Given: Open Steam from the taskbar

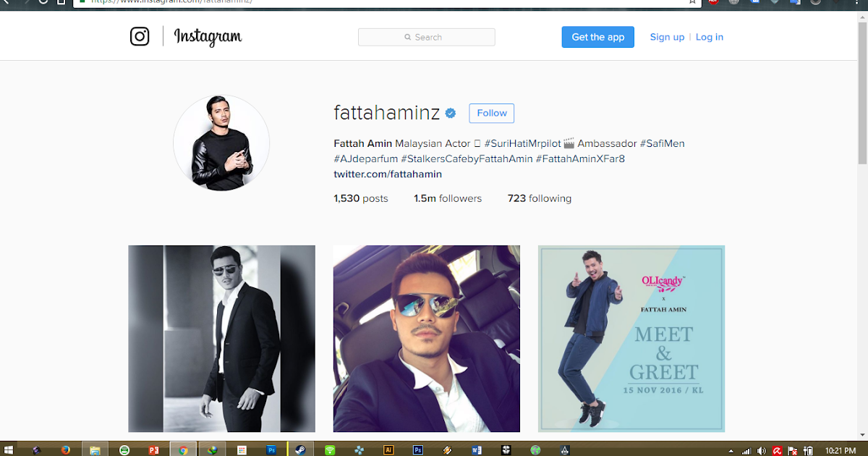Looking at the screenshot, I should point(300,449).
